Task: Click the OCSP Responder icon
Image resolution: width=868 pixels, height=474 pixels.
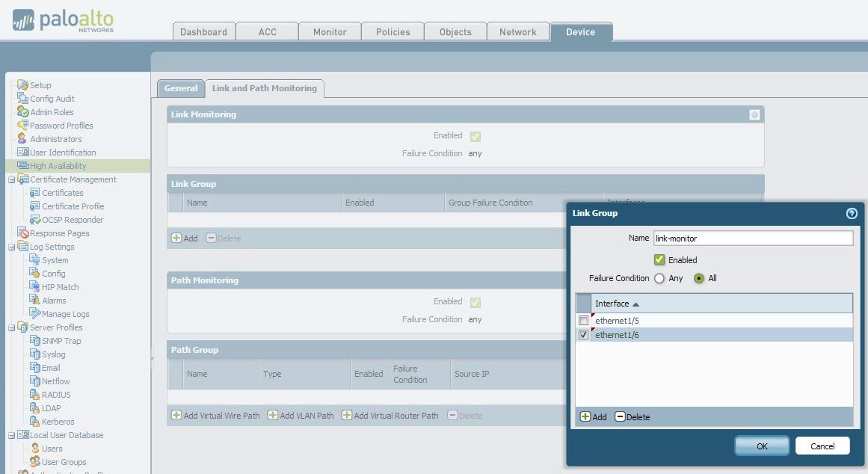Action: (35, 220)
